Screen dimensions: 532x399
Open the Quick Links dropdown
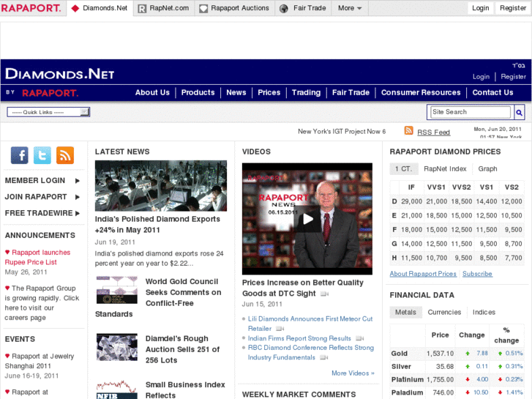click(x=48, y=112)
